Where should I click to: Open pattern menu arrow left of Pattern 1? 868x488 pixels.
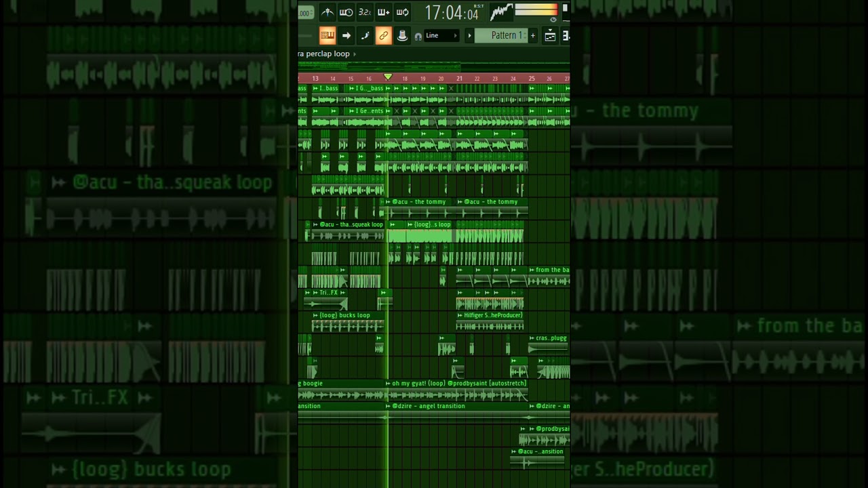[x=469, y=36]
